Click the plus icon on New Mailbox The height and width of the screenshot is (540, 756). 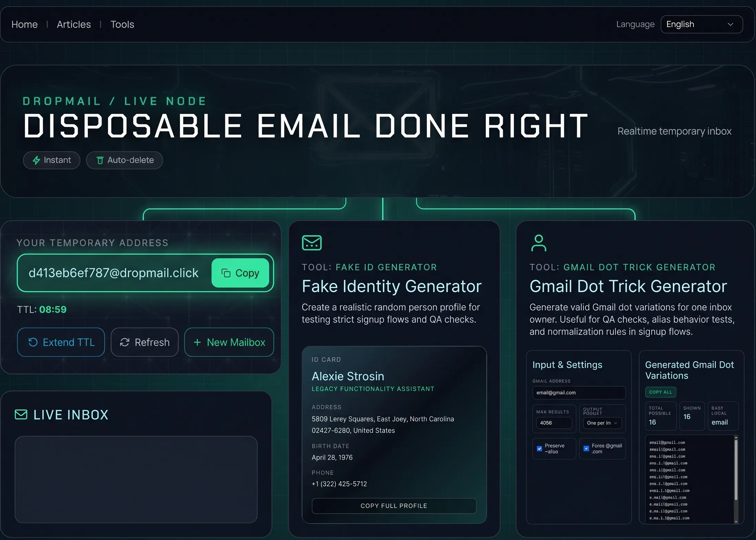click(x=197, y=342)
